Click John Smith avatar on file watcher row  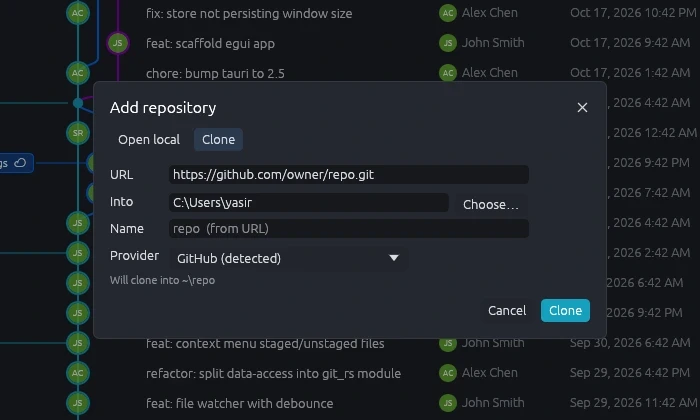click(448, 403)
